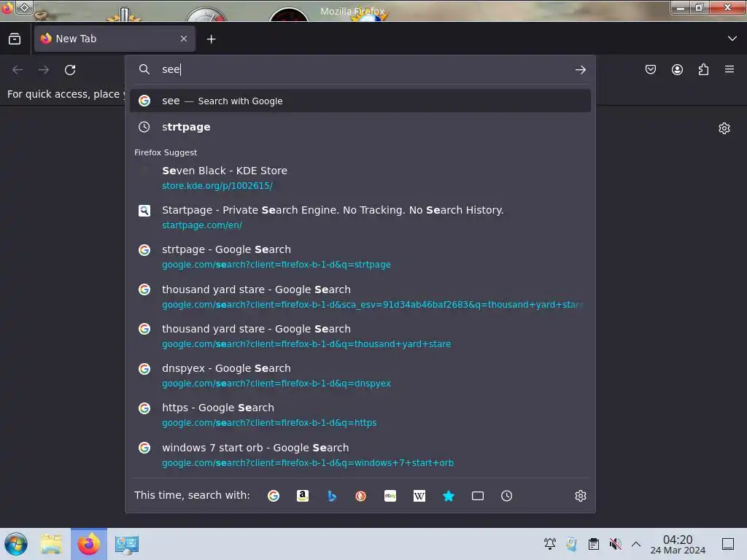Click the Firefox taskbar icon
The height and width of the screenshot is (560, 747).
89,544
